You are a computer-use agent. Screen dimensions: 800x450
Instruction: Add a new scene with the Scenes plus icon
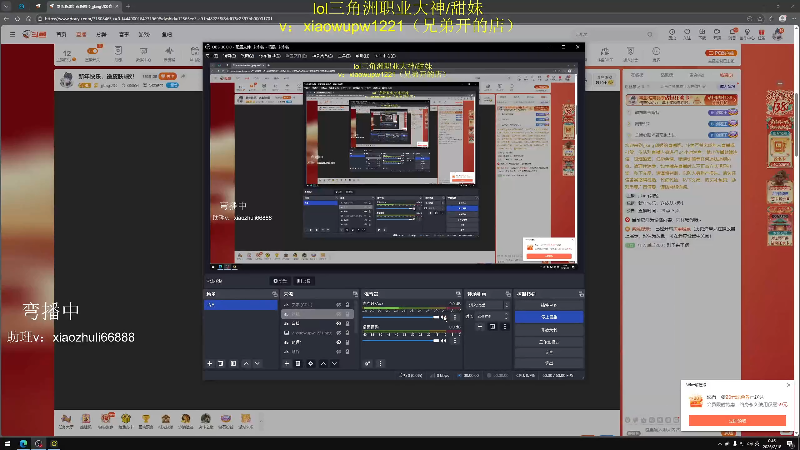[x=210, y=364]
